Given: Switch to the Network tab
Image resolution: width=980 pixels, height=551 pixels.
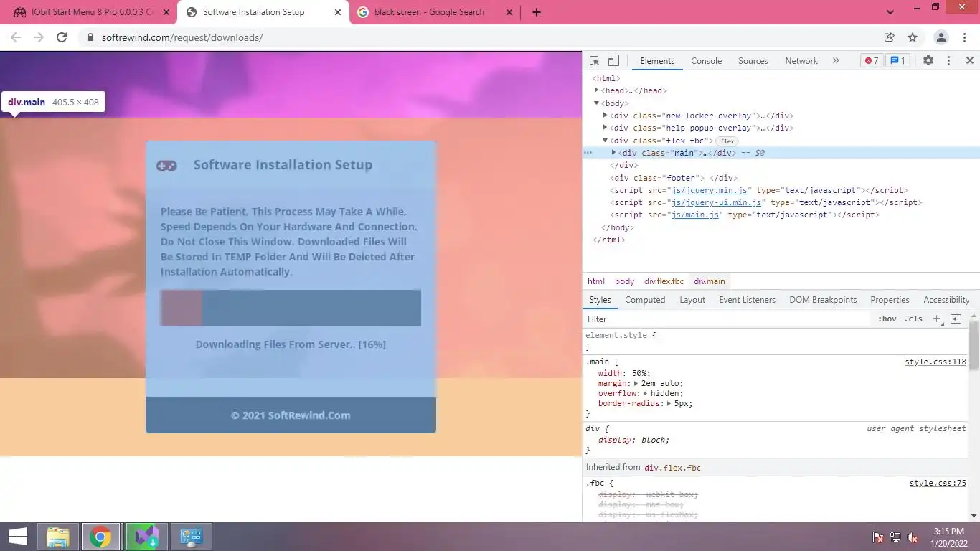Looking at the screenshot, I should [x=801, y=61].
